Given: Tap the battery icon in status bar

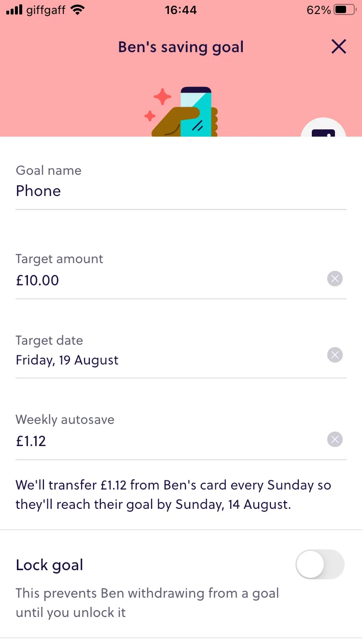Looking at the screenshot, I should [x=344, y=10].
